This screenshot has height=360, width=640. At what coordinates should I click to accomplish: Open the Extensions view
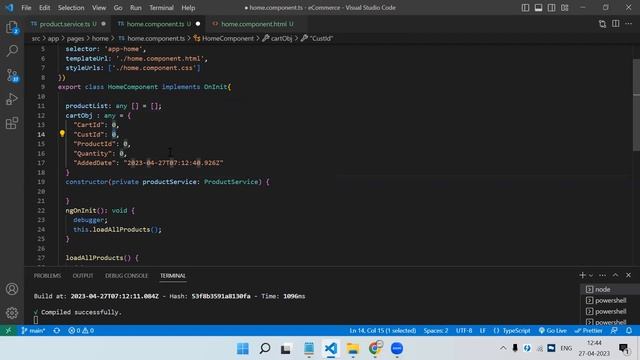pos(12,123)
